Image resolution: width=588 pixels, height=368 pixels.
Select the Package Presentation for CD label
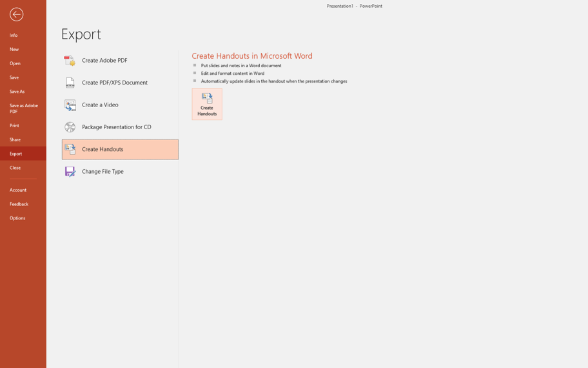(117, 127)
